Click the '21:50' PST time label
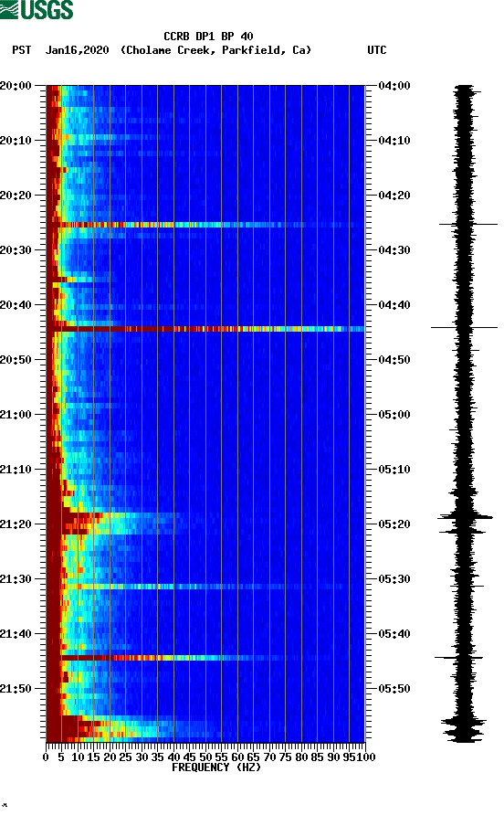The width and height of the screenshot is (504, 815). coord(16,689)
